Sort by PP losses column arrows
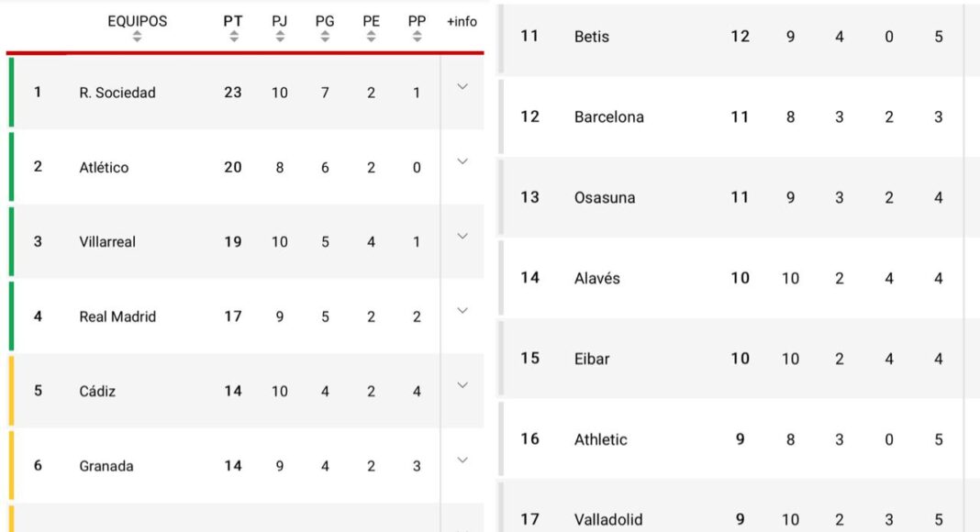980x532 pixels. (417, 37)
